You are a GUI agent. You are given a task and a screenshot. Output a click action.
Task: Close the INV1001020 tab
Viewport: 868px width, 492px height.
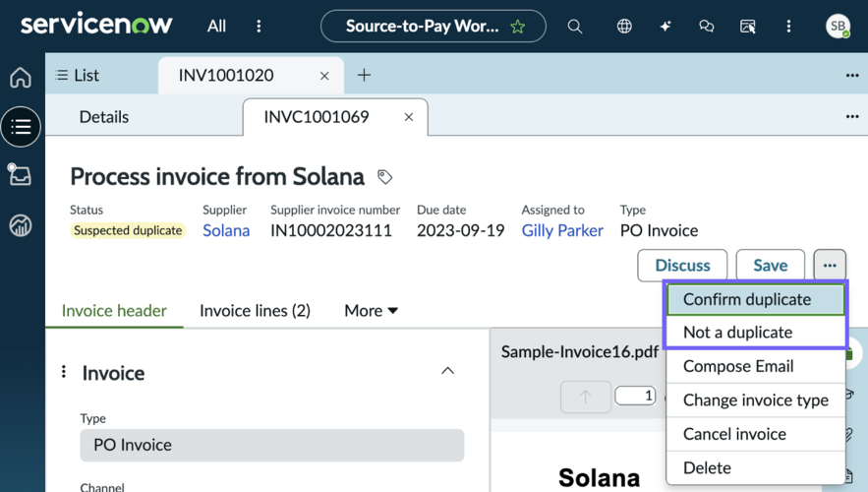(324, 76)
